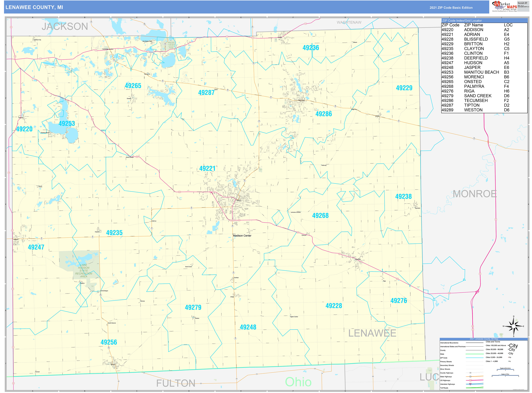Click the large LENAWEE county label
The image size is (532, 393).
click(372, 333)
